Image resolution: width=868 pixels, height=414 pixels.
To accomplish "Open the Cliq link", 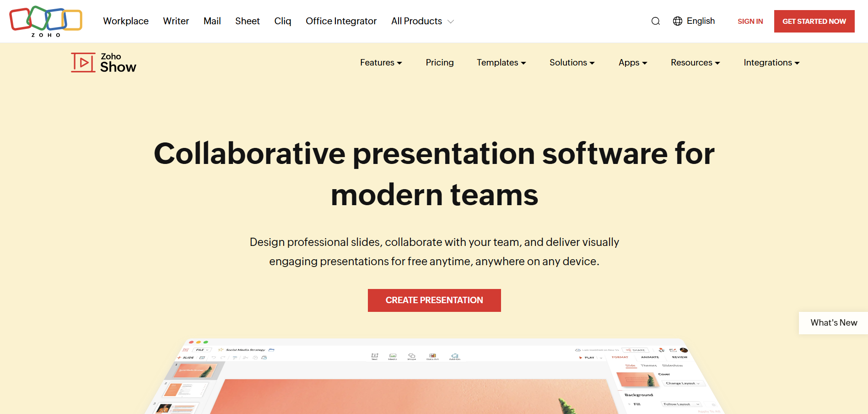I will pyautogui.click(x=283, y=21).
